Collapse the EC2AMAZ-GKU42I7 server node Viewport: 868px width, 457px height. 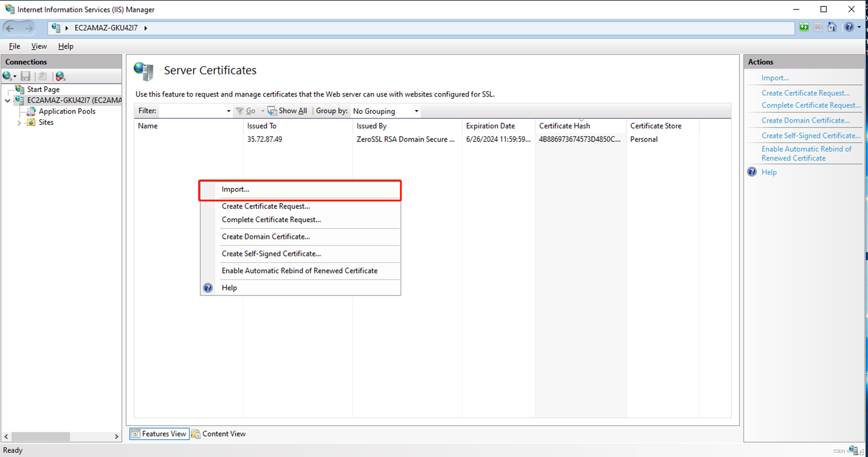(x=7, y=100)
